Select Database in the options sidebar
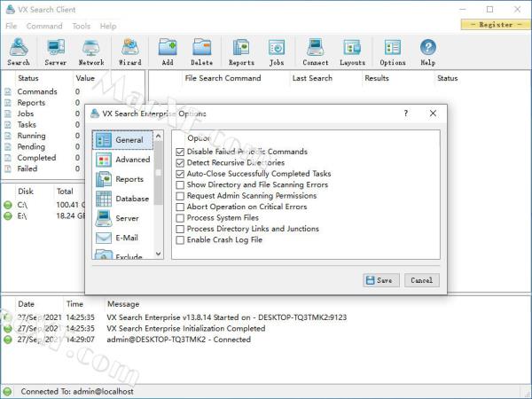The height and width of the screenshot is (399, 532). (x=122, y=199)
